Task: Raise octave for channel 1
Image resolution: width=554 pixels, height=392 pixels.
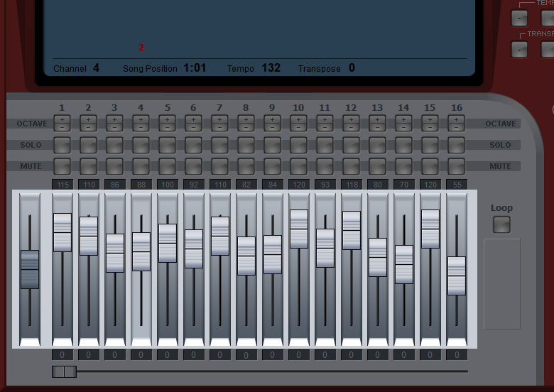Action: click(62, 119)
